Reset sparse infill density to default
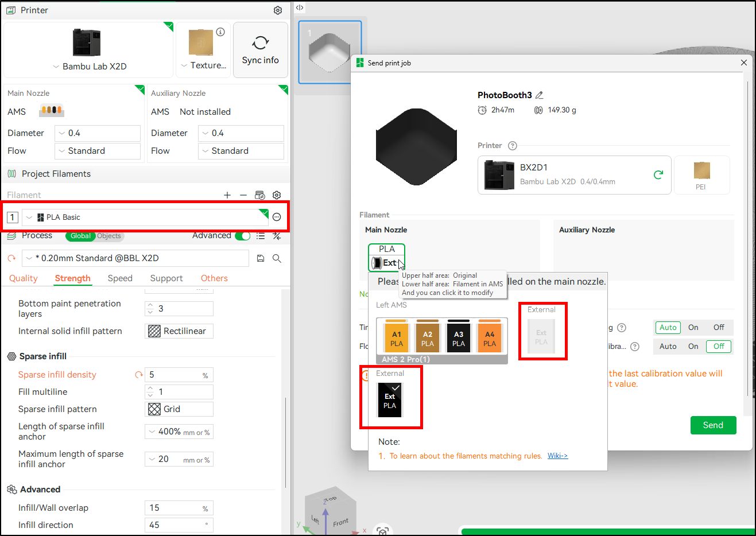The height and width of the screenshot is (536, 756). [x=138, y=375]
